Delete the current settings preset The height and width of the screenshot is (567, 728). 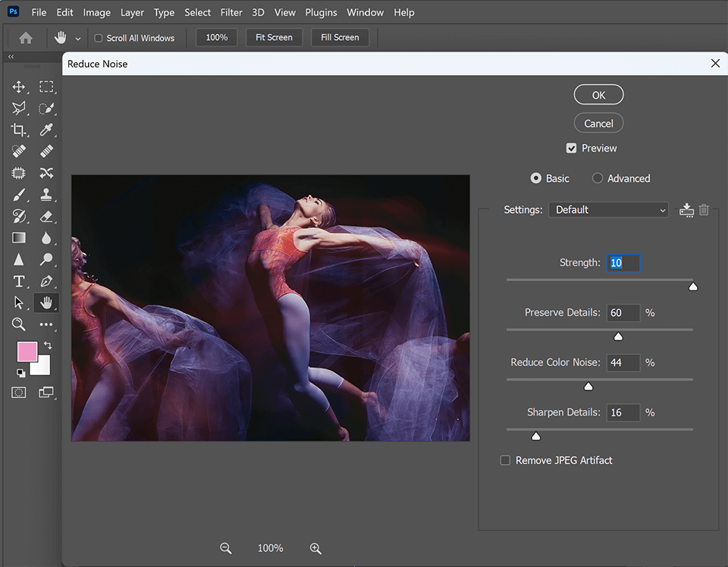[704, 210]
